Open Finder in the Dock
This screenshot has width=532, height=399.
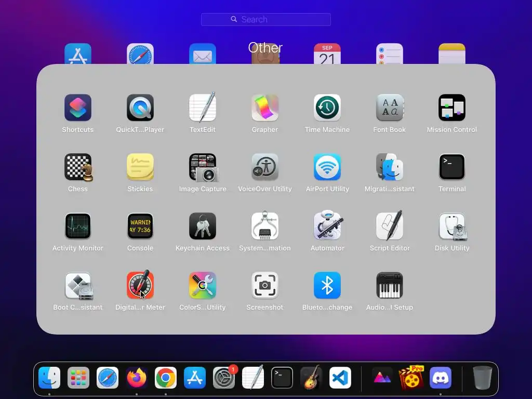(x=49, y=378)
